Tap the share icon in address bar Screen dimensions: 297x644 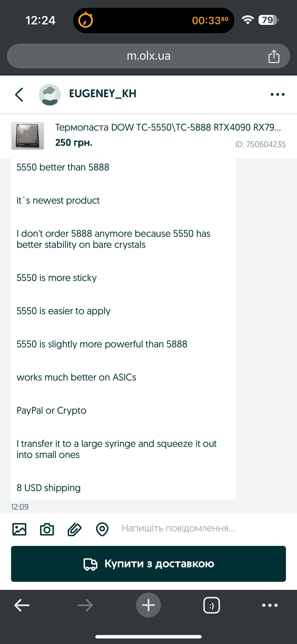[274, 56]
